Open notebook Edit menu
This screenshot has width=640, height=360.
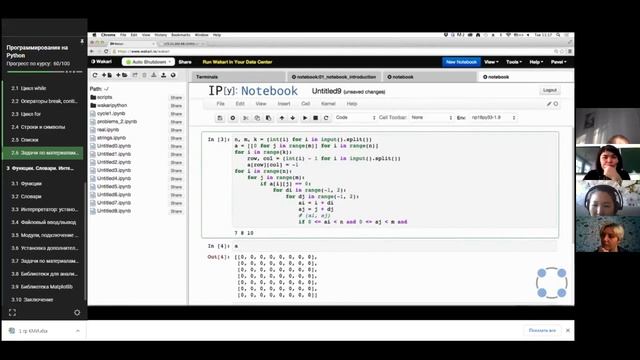[240, 104]
